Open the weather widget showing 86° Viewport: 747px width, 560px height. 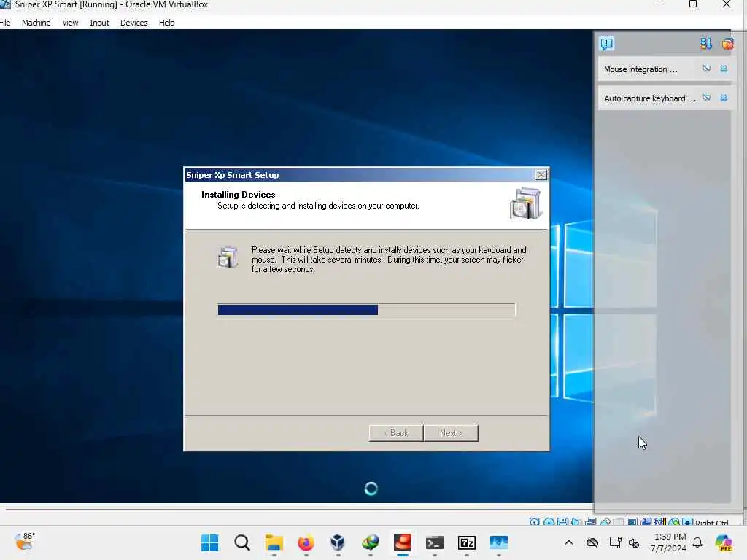point(25,542)
